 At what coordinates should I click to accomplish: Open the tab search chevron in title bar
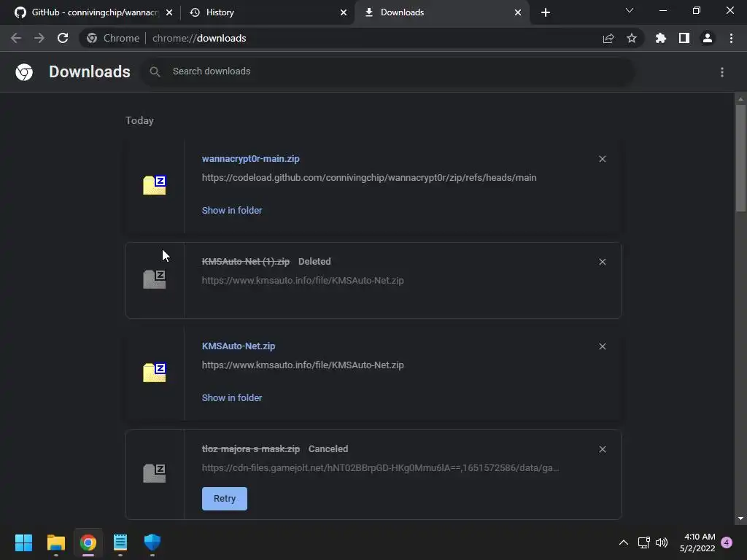point(630,10)
